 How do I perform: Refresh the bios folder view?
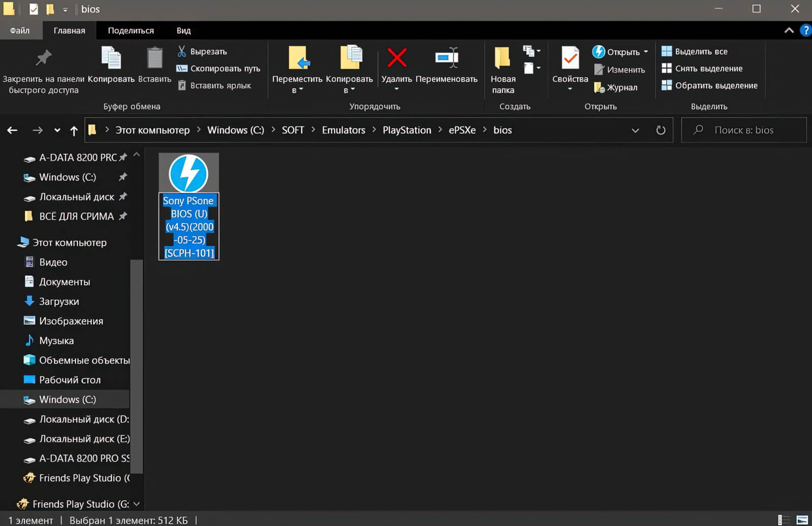tap(661, 130)
